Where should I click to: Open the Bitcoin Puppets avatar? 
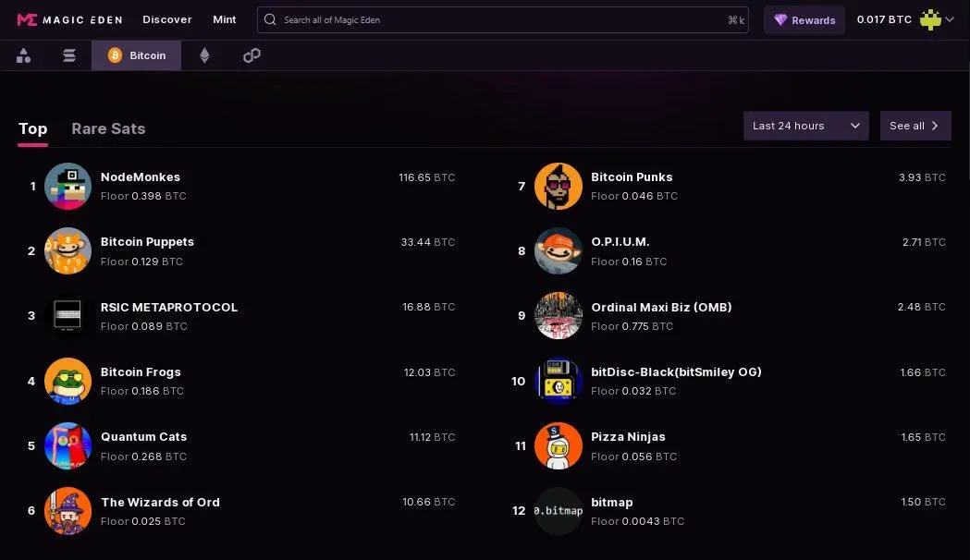click(68, 251)
